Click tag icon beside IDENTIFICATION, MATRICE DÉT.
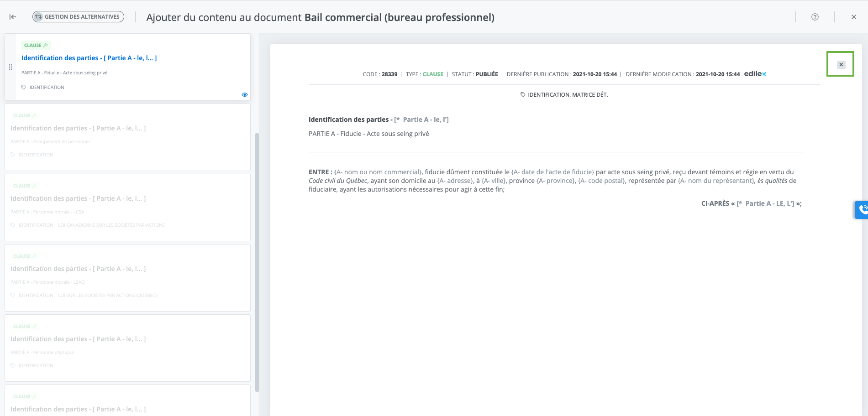868x416 pixels. [x=523, y=95]
